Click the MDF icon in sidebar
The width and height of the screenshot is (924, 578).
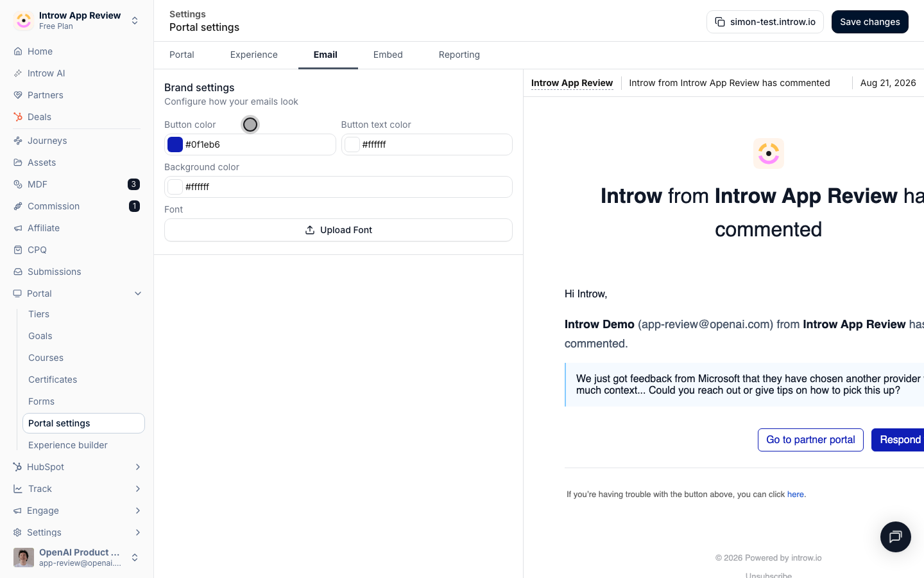point(18,184)
